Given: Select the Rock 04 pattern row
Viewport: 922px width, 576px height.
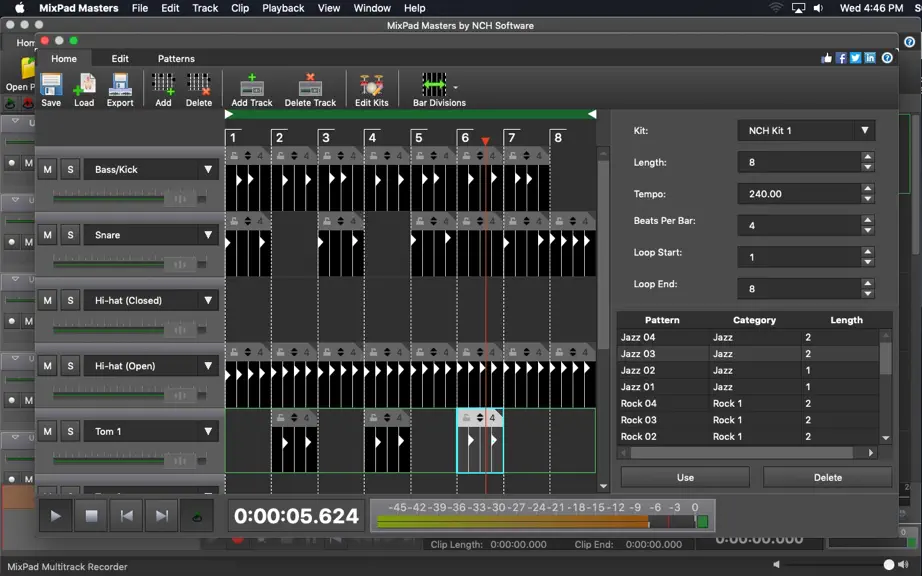Looking at the screenshot, I should (x=749, y=403).
